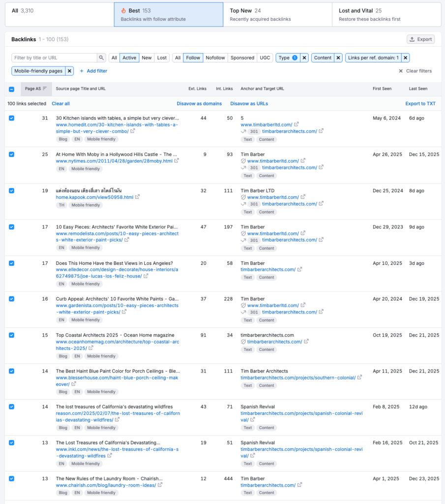This screenshot has height=504, width=445.
Task: Click the Disavow as domains link
Action: (199, 104)
